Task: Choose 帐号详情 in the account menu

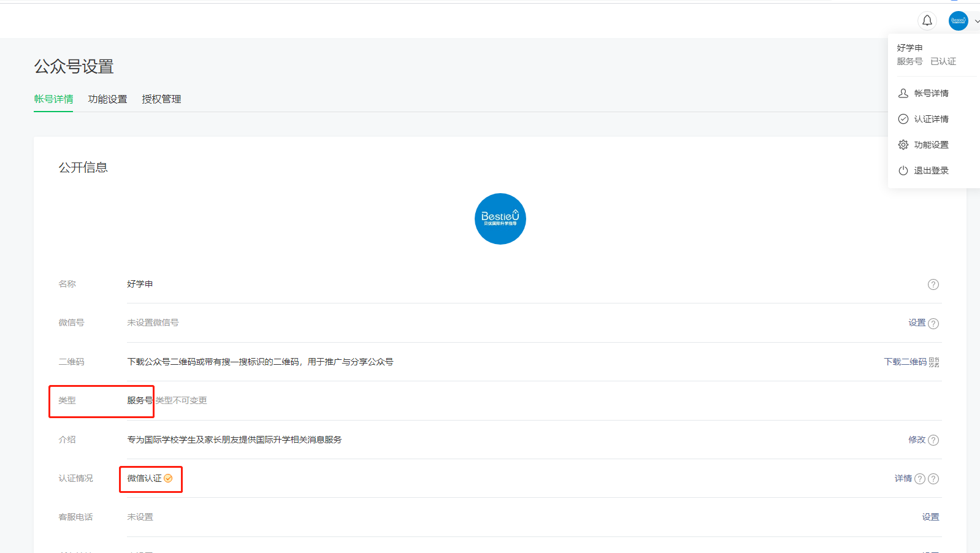Action: pyautogui.click(x=931, y=93)
